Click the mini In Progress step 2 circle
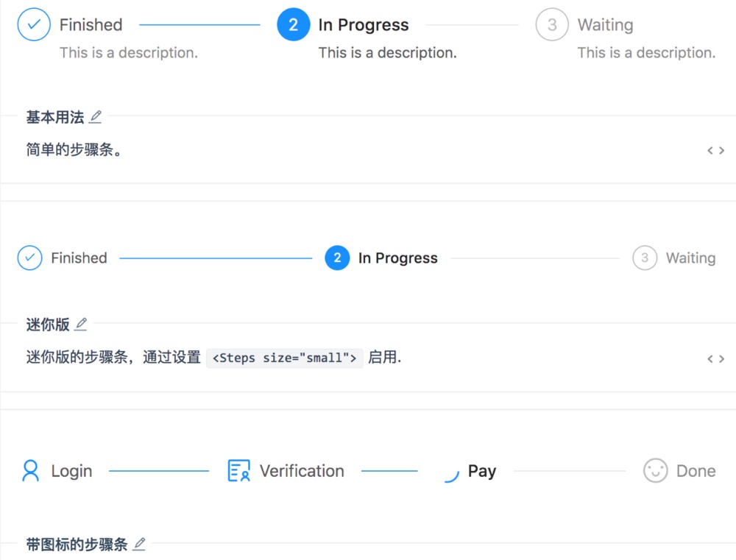This screenshot has height=560, width=736. click(x=336, y=258)
